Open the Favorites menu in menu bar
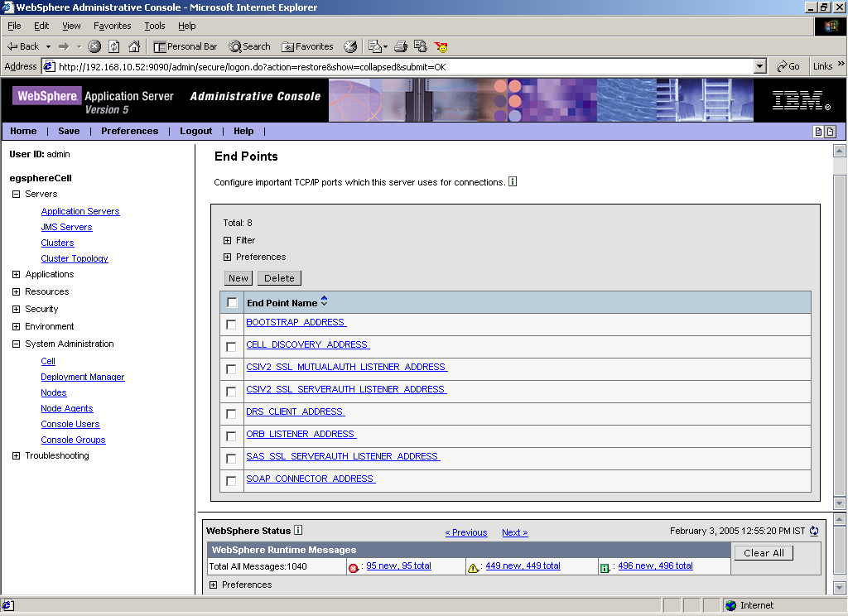Image resolution: width=848 pixels, height=616 pixels. pos(113,26)
